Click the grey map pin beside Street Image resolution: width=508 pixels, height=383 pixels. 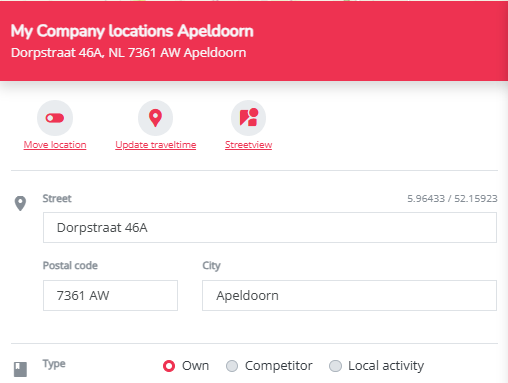tap(20, 203)
